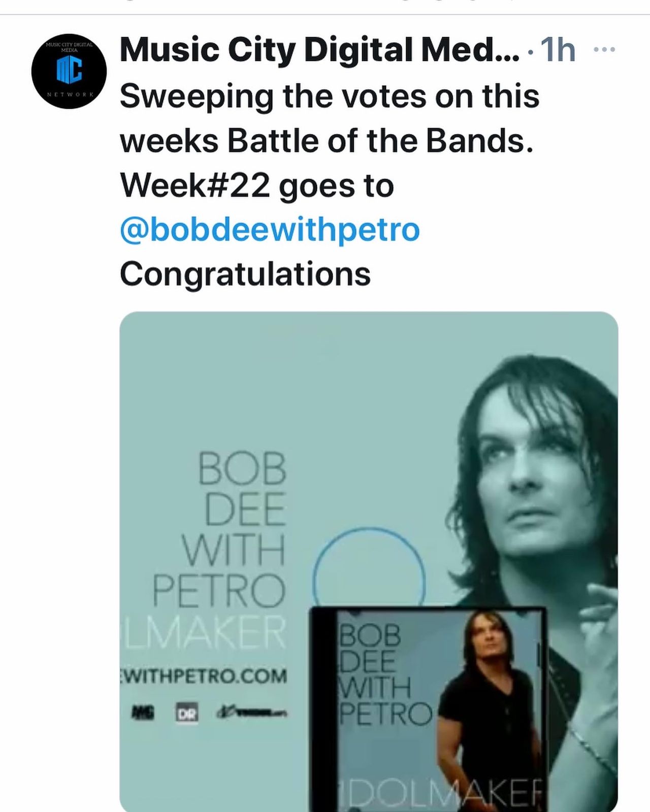Open the three-dot more options menu

pyautogui.click(x=604, y=50)
